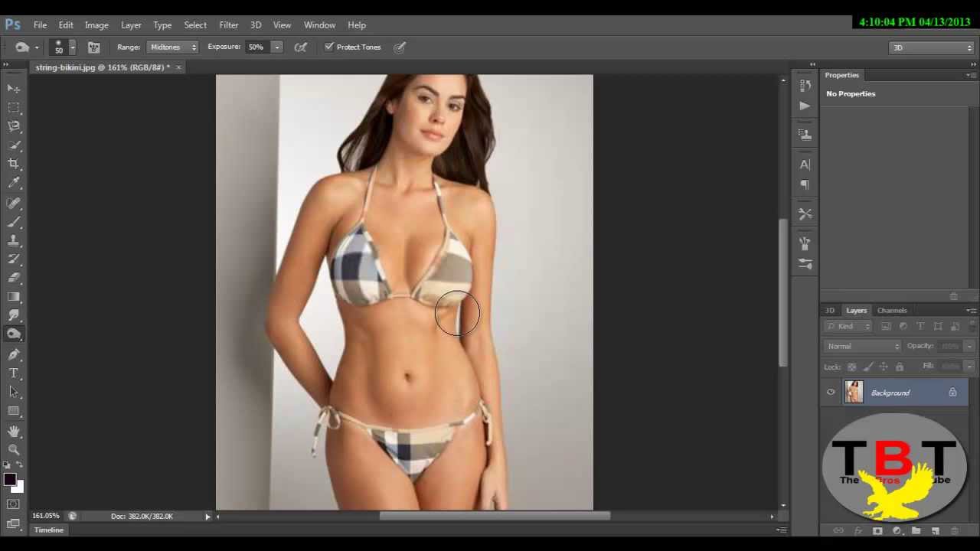This screenshot has height=551, width=980.
Task: Select the Gradient tool
Action: [x=14, y=297]
